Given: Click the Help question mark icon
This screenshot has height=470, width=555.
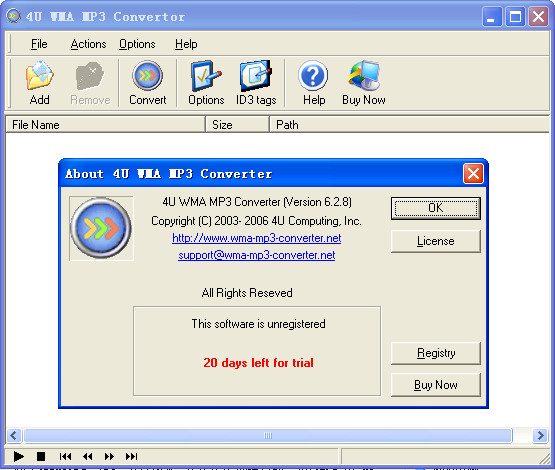Looking at the screenshot, I should 314,83.
